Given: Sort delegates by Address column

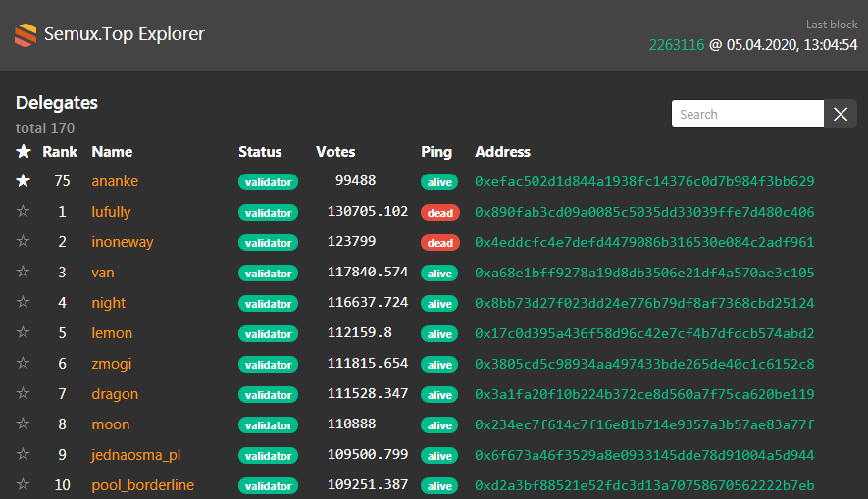Looking at the screenshot, I should tap(502, 152).
